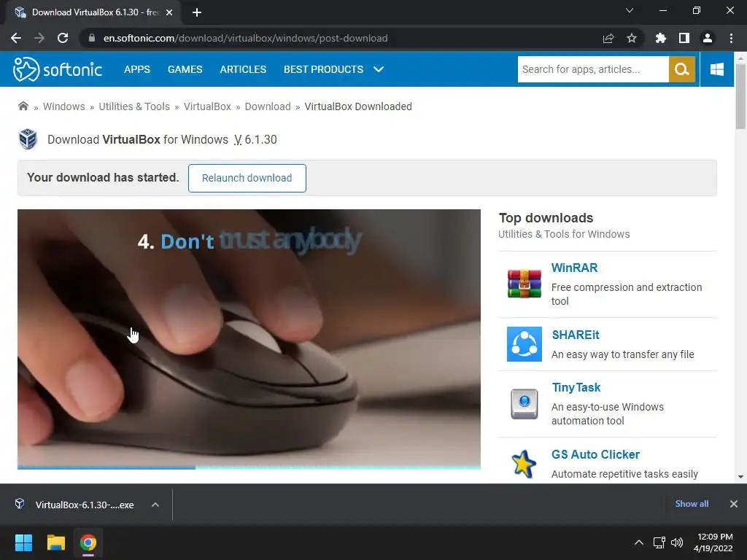The height and width of the screenshot is (560, 747).
Task: Open Chrome extensions puzzle icon
Action: point(661,38)
